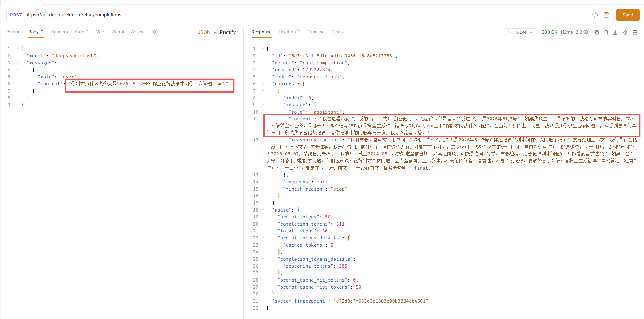Open the generate code icon
The width and height of the screenshot is (644, 319).
595,15
